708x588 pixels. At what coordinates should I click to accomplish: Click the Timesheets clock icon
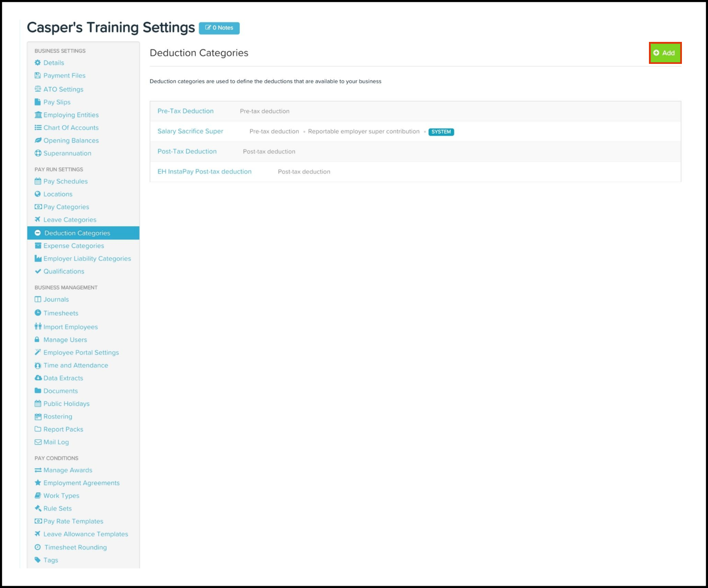[x=38, y=313]
